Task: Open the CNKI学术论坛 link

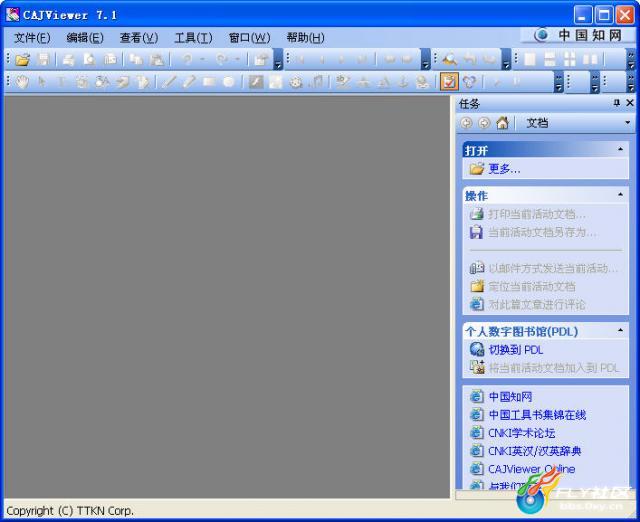Action: (521, 433)
